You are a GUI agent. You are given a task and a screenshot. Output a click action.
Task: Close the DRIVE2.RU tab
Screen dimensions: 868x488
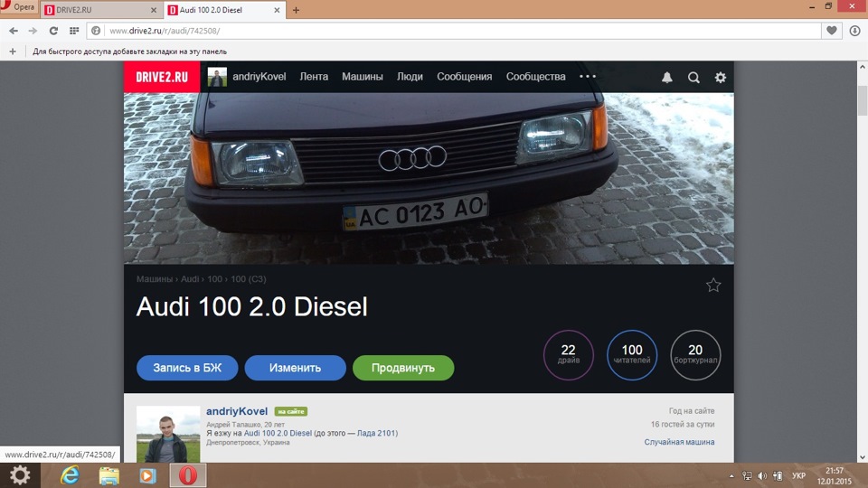click(x=154, y=10)
